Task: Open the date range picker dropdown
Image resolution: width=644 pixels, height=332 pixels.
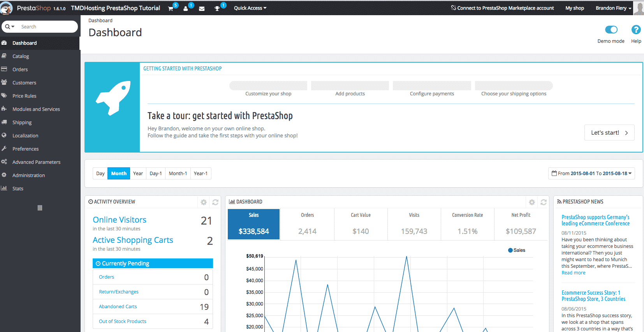Action: pos(591,174)
